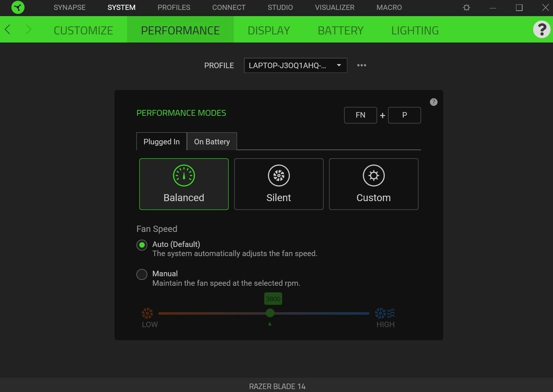This screenshot has height=392, width=553.
Task: Open the Display tab
Action: pos(269,30)
